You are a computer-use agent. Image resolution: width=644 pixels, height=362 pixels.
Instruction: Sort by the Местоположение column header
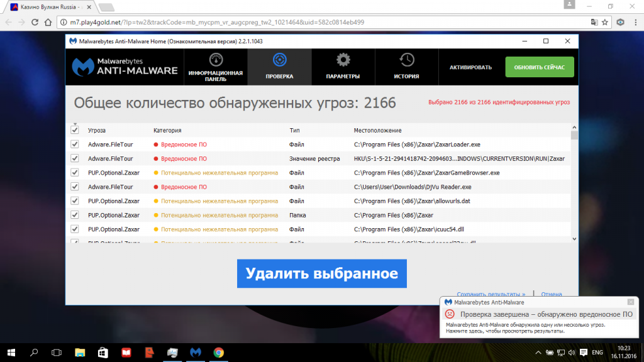point(377,131)
